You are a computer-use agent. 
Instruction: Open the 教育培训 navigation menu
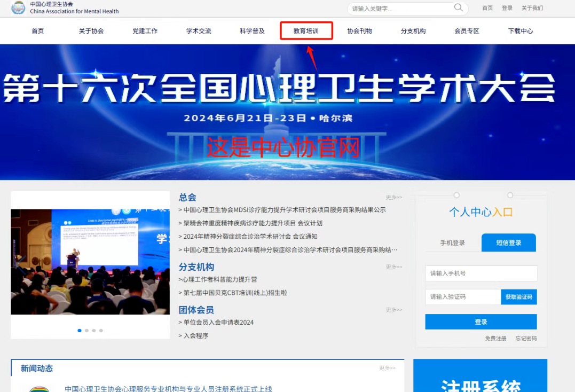pos(306,31)
